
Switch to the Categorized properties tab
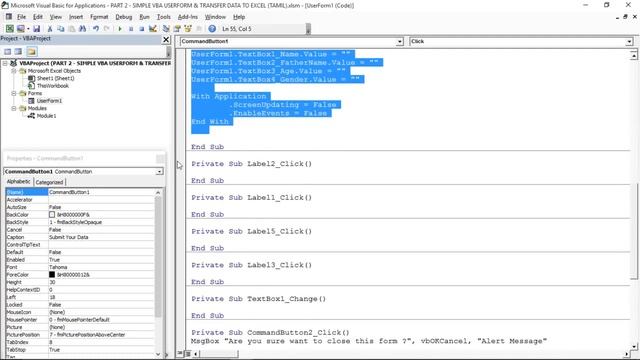tap(49, 182)
